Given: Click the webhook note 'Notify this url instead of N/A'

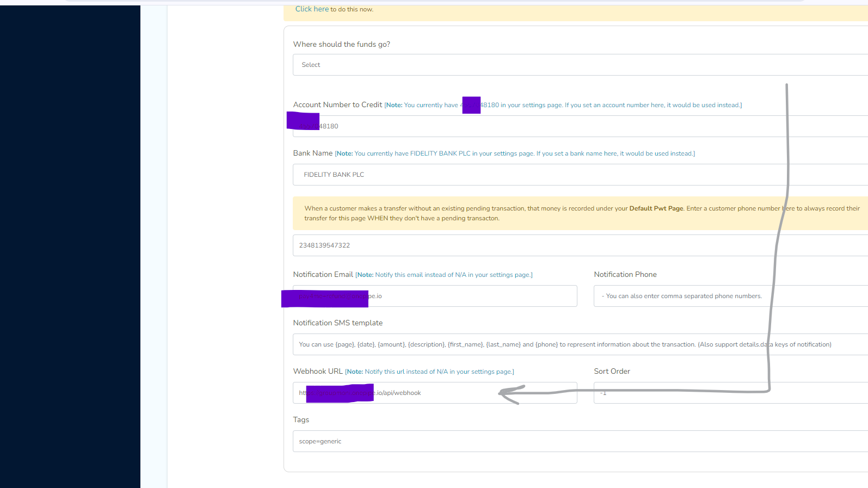Looking at the screenshot, I should click(429, 372).
